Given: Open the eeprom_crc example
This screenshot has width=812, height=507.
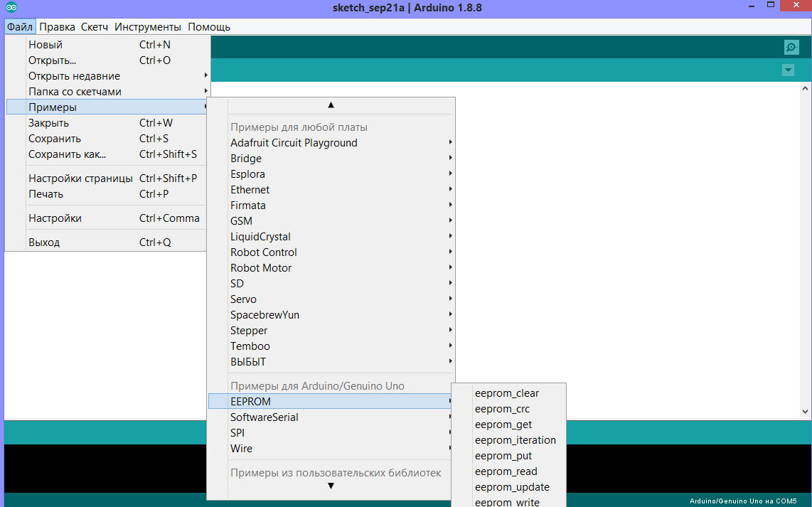Looking at the screenshot, I should [x=508, y=409].
